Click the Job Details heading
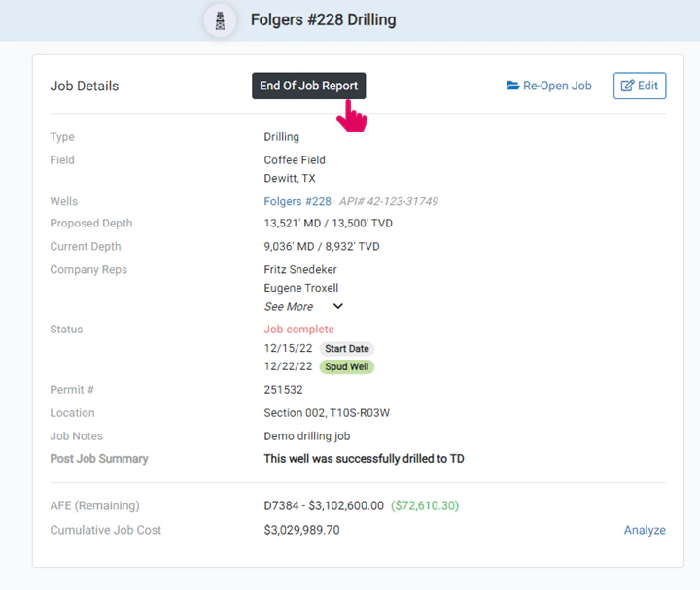This screenshot has height=590, width=700. 85,86
